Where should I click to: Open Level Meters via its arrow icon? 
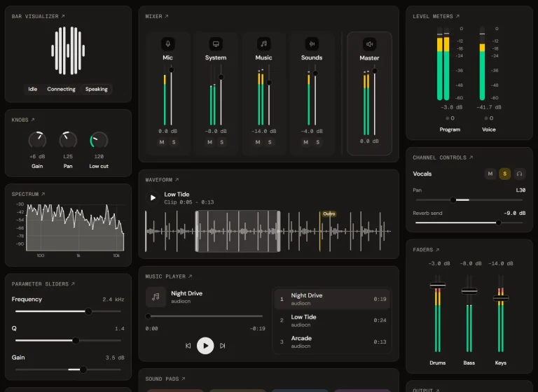click(457, 16)
